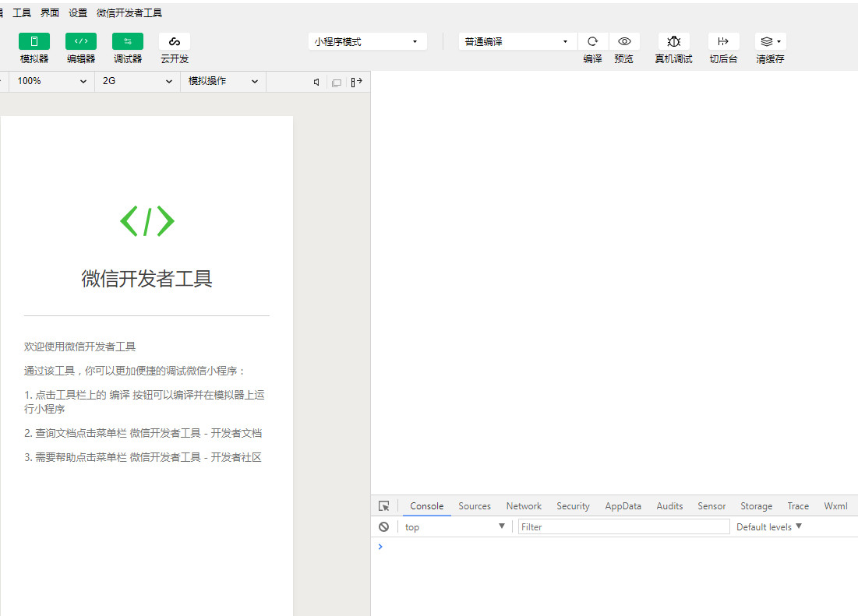Open the 设置 menu
Viewport: 858px width, 616px height.
(78, 12)
